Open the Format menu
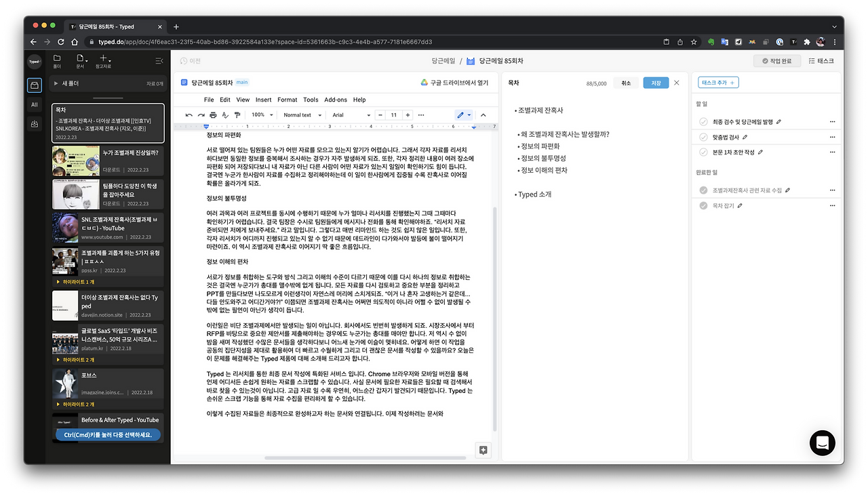The height and width of the screenshot is (496, 868). point(288,100)
